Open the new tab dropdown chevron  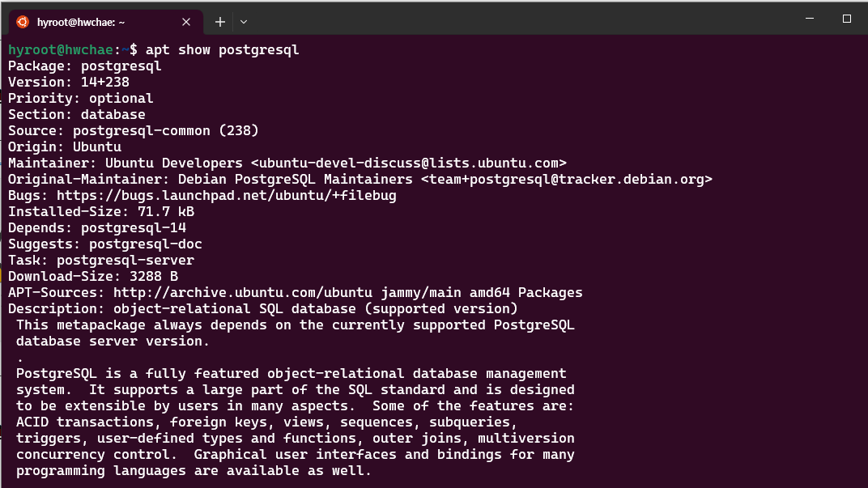tap(244, 22)
